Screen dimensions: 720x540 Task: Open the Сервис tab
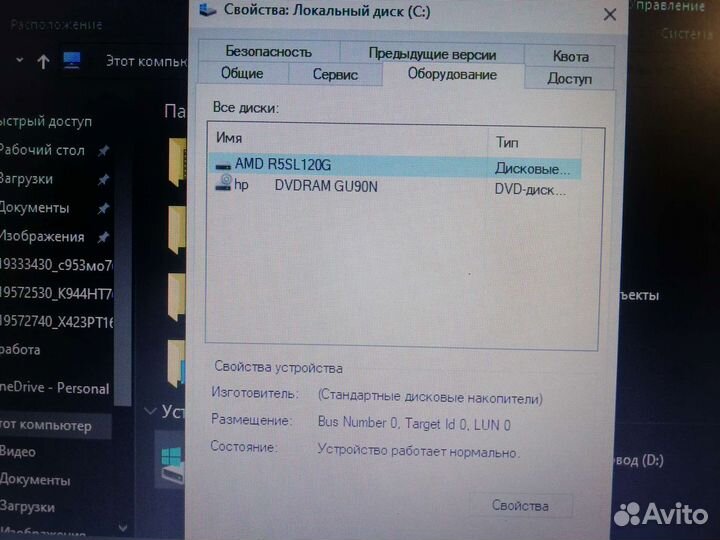[335, 74]
